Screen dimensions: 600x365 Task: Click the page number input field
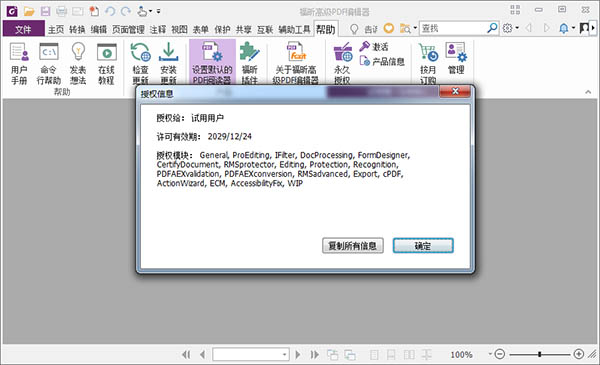247,355
